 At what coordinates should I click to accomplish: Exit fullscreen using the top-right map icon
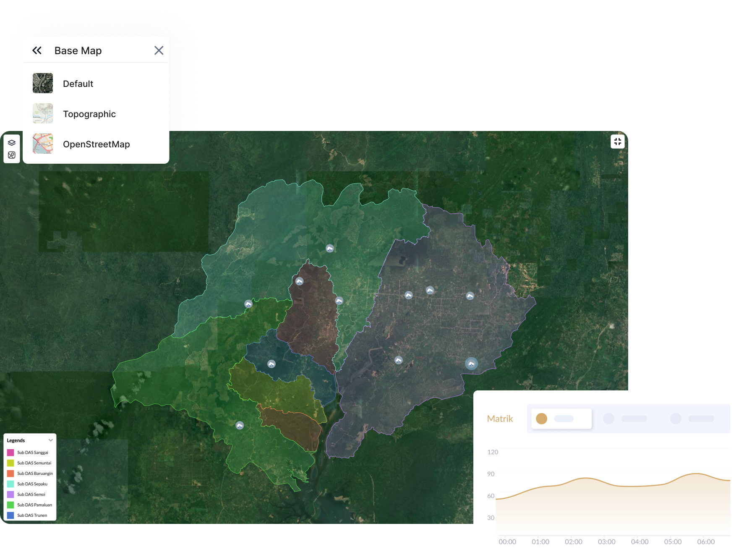617,142
